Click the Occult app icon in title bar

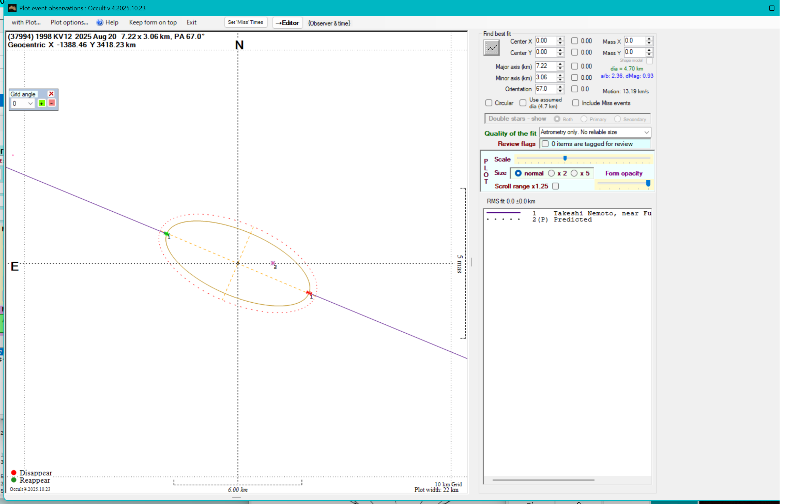[12, 8]
